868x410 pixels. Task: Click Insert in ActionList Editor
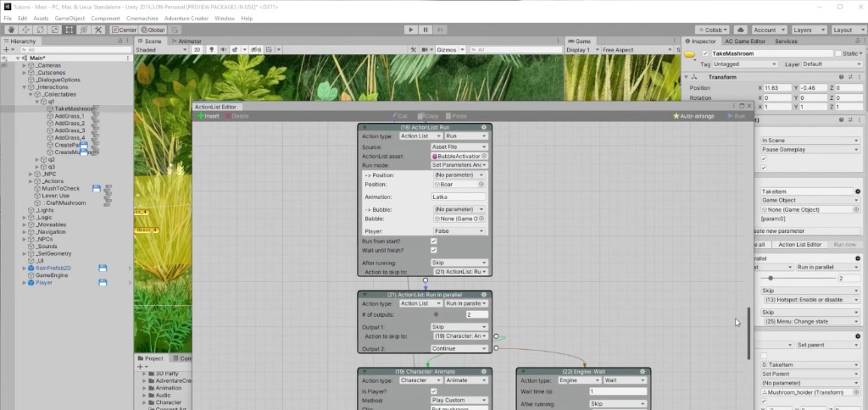[x=209, y=116]
